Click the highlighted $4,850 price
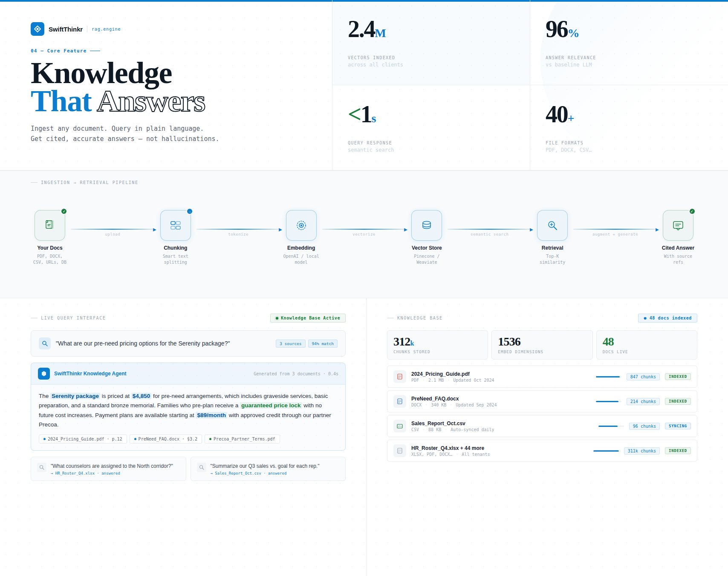728x576 pixels. tap(141, 396)
